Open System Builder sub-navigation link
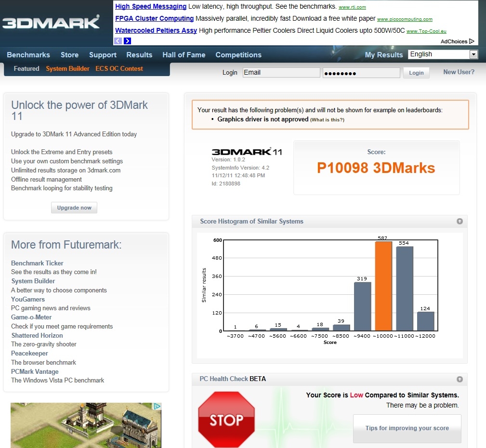The width and height of the screenshot is (486, 448). pos(67,68)
